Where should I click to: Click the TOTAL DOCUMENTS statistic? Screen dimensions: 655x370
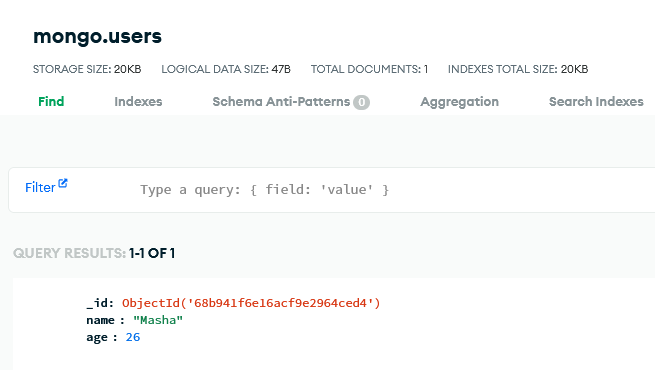coord(369,69)
